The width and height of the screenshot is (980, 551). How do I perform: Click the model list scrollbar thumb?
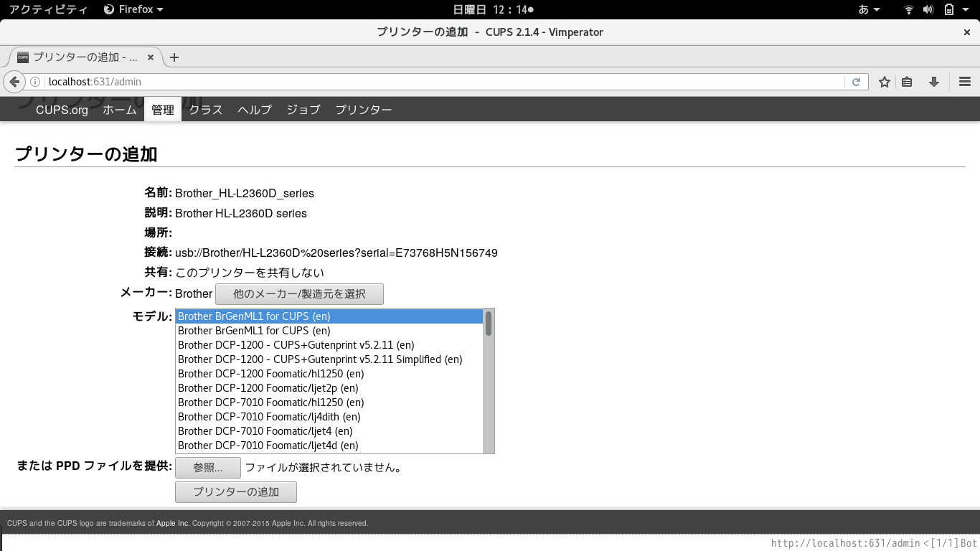pos(489,324)
